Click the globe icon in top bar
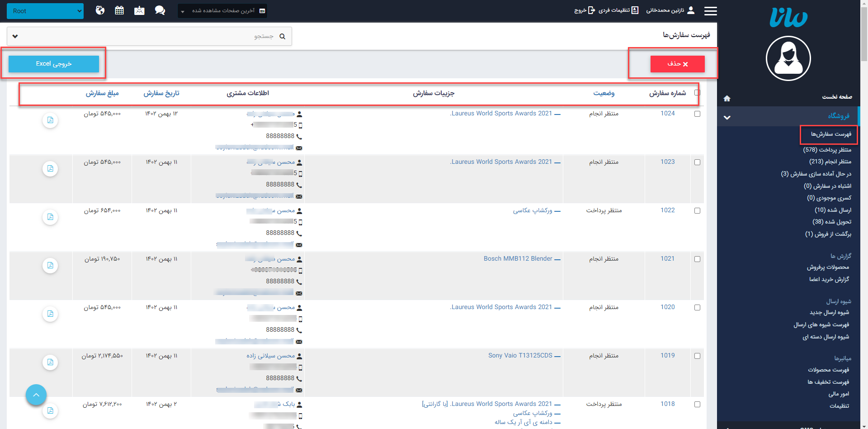 tap(100, 10)
